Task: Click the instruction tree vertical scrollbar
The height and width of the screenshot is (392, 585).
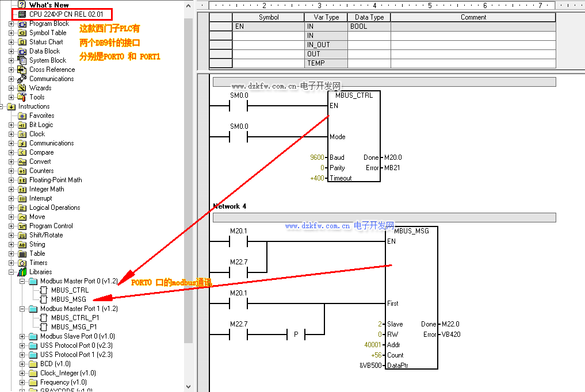Action: coord(188,172)
